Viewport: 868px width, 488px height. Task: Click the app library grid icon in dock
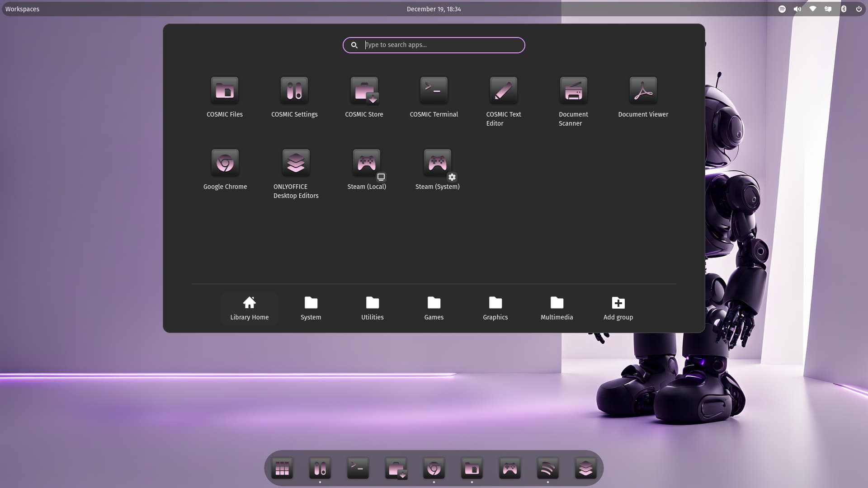[x=282, y=469]
